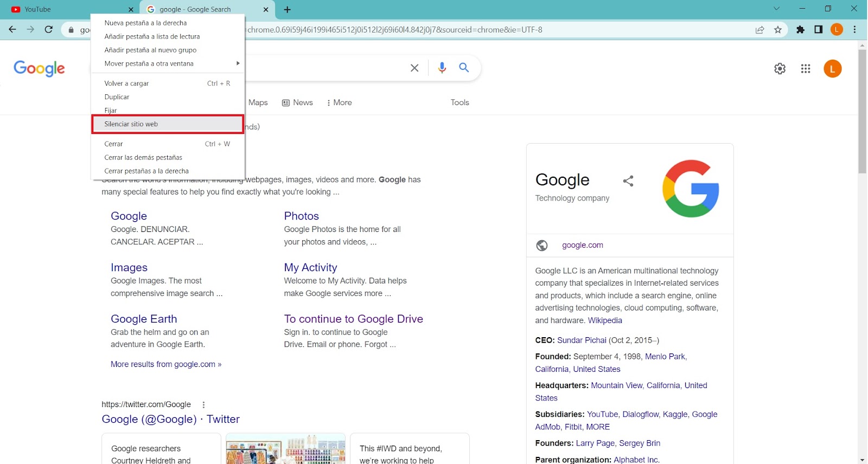Click the browser back arrow
This screenshot has width=868, height=464.
click(x=12, y=30)
